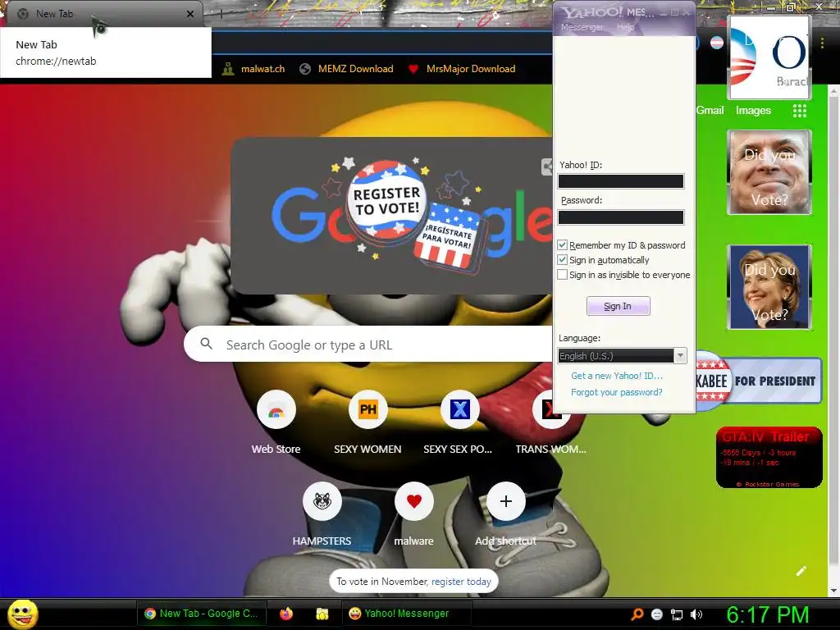Close the New Tab tab
840x630 pixels.
190,14
